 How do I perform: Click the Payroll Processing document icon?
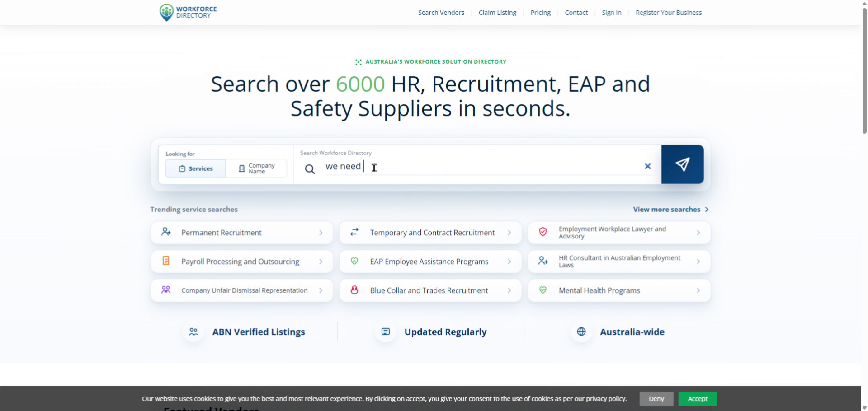click(166, 261)
